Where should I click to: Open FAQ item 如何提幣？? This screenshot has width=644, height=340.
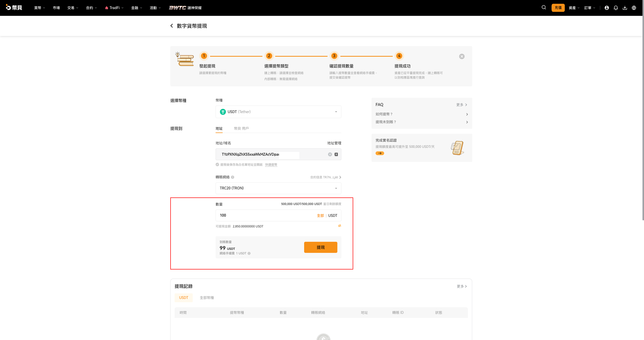pos(422,114)
